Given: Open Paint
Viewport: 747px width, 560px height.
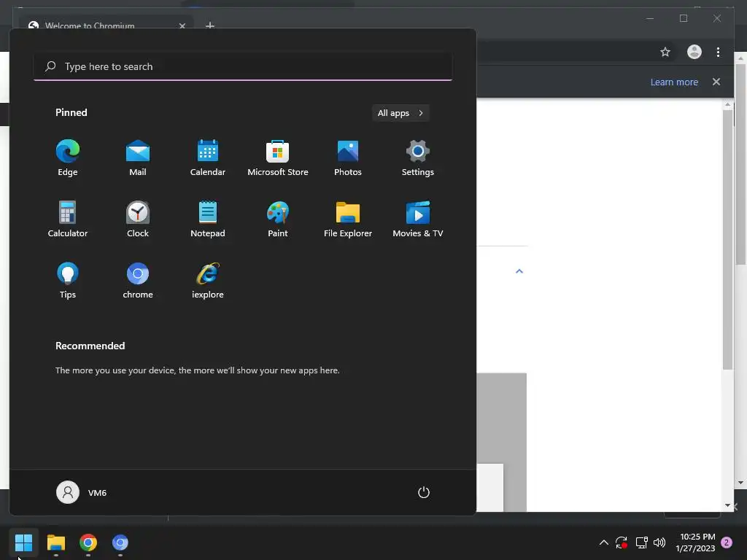Looking at the screenshot, I should [278, 219].
